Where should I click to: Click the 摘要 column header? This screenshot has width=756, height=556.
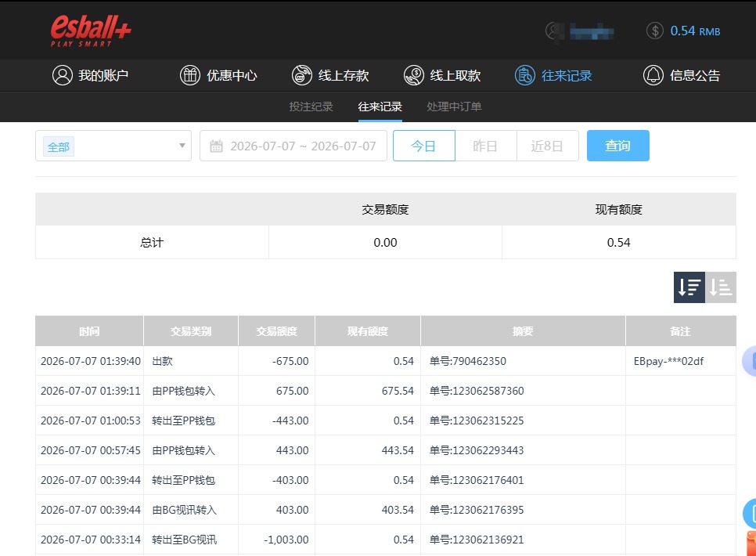coord(523,331)
